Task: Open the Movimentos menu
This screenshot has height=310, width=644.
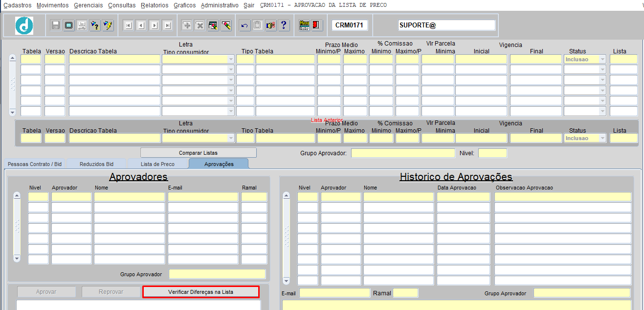Action: pyautogui.click(x=53, y=5)
